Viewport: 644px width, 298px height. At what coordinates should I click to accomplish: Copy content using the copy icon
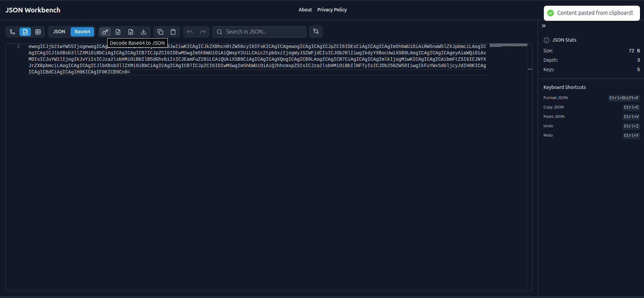160,32
